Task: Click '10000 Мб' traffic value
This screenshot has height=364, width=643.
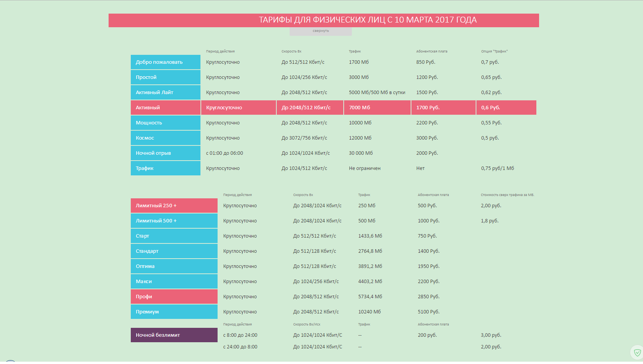Action: [x=360, y=123]
